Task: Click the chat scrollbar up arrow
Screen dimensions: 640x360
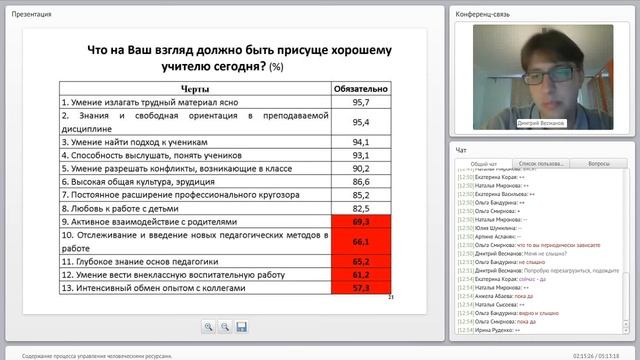Action: [x=626, y=324]
